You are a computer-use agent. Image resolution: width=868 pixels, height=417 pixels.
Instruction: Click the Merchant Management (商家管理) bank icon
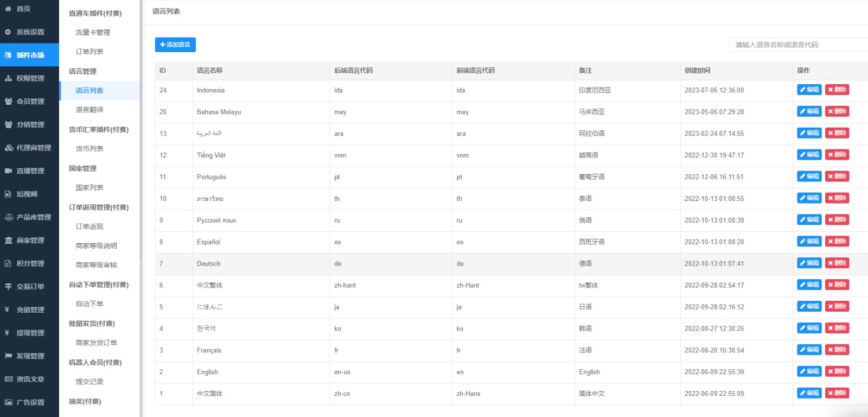click(8, 240)
